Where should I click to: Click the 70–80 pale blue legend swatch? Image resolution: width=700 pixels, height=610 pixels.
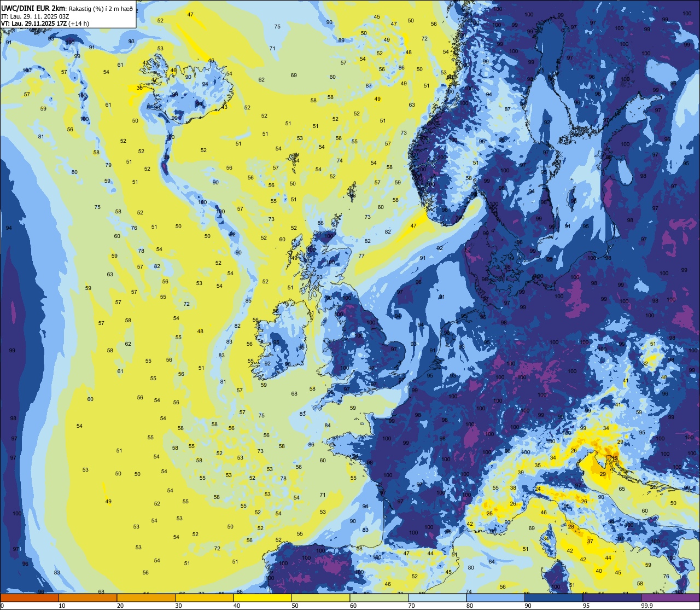click(x=437, y=597)
